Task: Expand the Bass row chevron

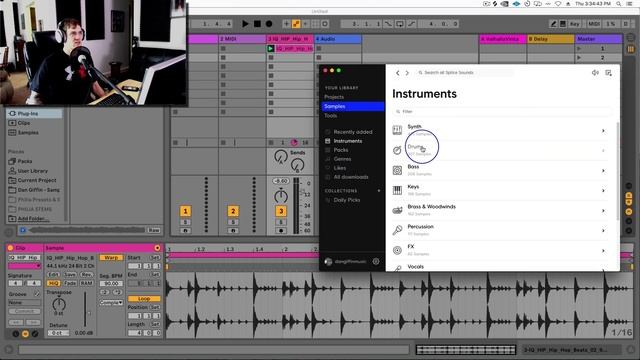Action: pos(603,171)
